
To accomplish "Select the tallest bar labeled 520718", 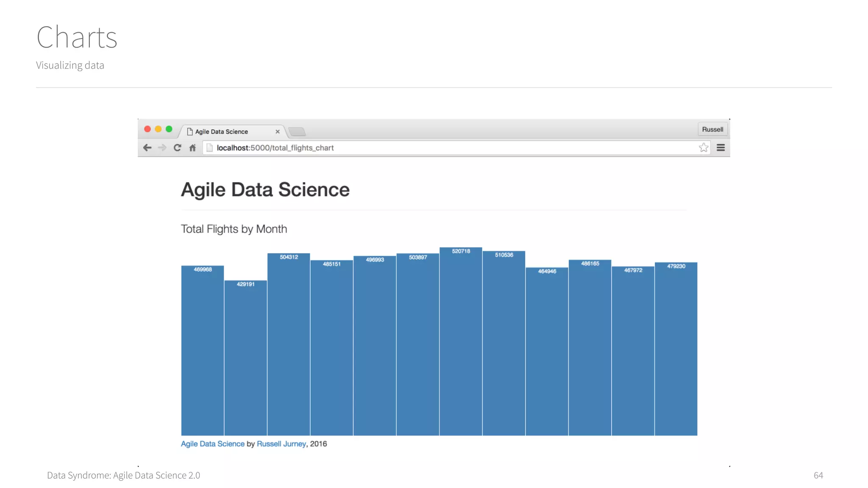I will coord(461,341).
